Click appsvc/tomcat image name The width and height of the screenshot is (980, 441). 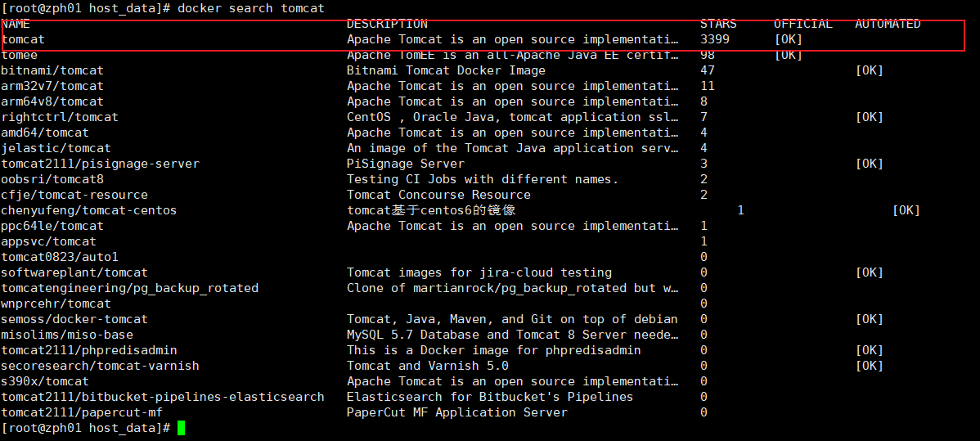pos(49,241)
